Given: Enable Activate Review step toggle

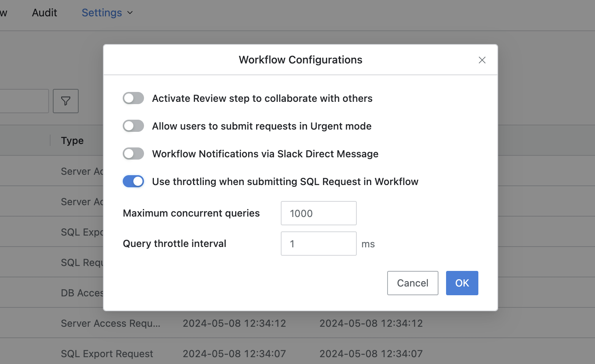Looking at the screenshot, I should point(133,98).
